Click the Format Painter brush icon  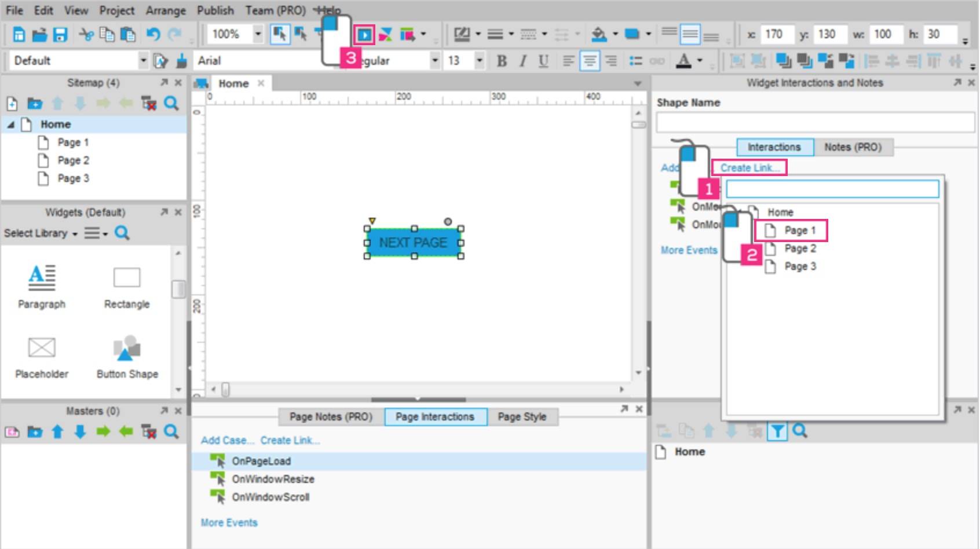182,61
